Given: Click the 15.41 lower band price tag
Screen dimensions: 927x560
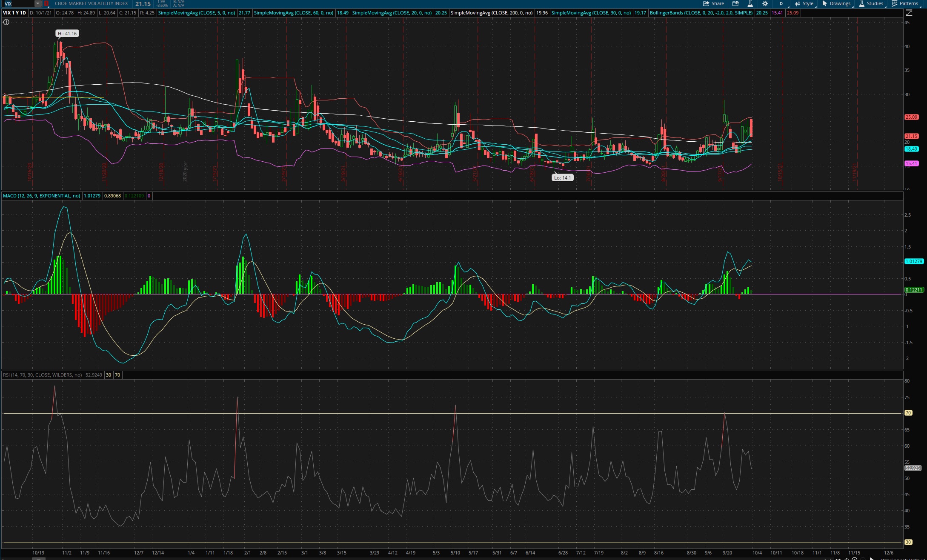Looking at the screenshot, I should click(911, 163).
